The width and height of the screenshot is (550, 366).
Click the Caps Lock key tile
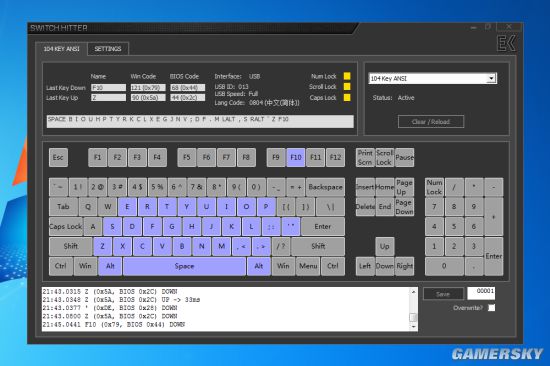66,227
